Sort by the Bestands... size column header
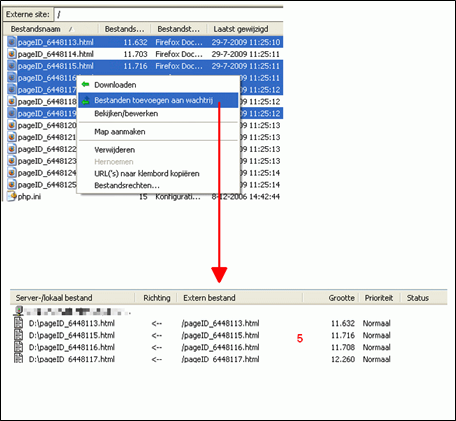456x421 pixels. pyautogui.click(x=125, y=29)
